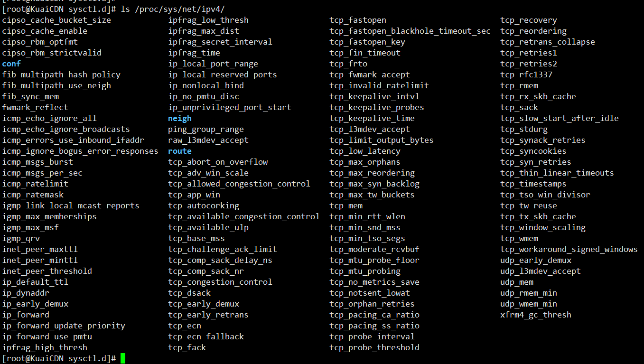Viewport: 644px width, 364px height.
Task: Click the tcp_probe_threshold entry
Action: (x=374, y=347)
